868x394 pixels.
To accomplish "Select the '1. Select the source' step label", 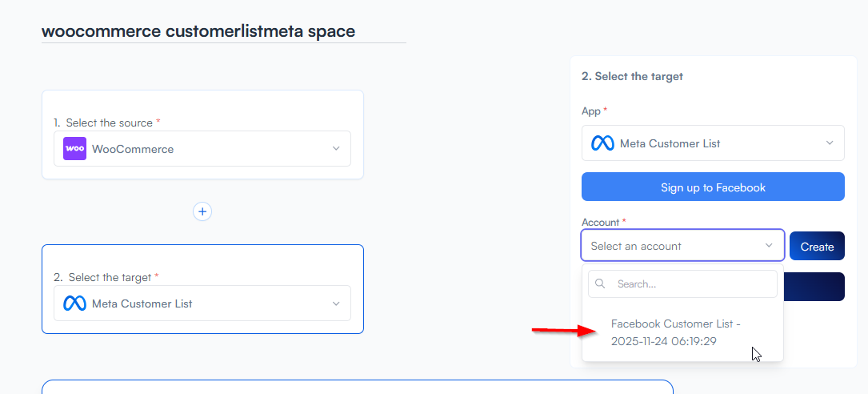I will [x=106, y=123].
